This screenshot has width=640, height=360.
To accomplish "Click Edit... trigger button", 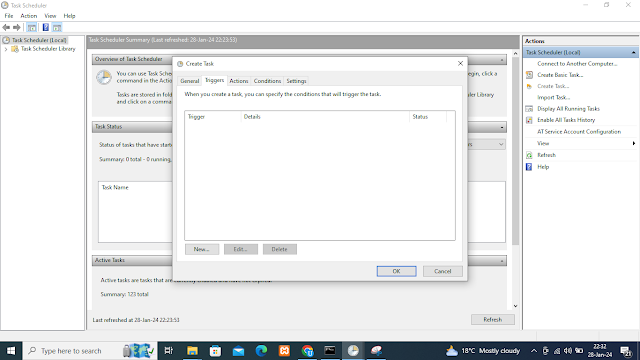I will click(x=241, y=249).
